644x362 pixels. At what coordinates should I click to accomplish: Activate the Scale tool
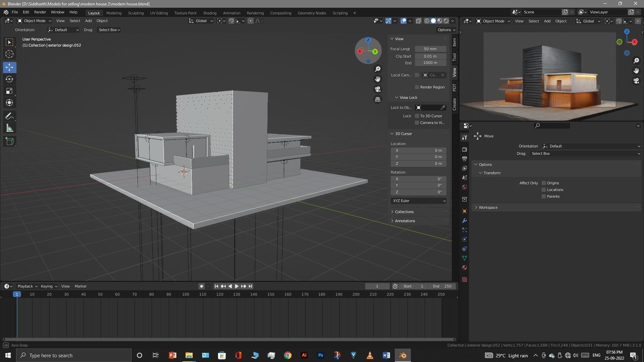point(9,91)
